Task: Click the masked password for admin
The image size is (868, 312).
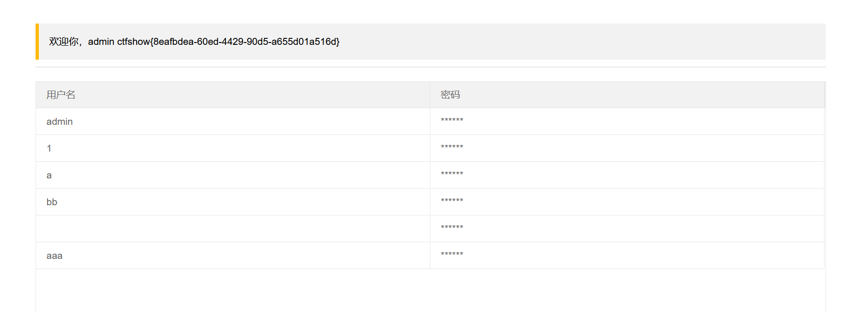Action: [452, 121]
